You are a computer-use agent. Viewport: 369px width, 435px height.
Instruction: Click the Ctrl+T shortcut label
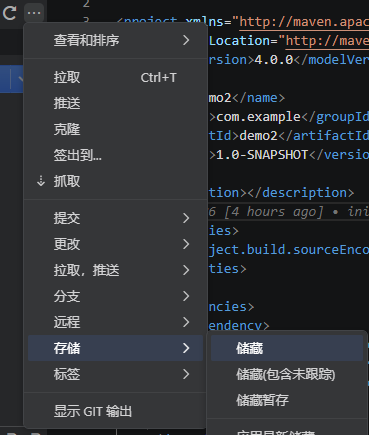[x=158, y=78]
